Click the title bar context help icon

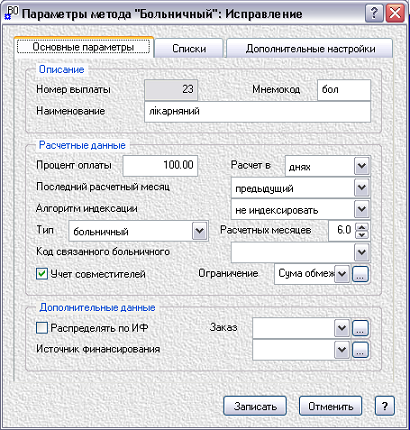(x=374, y=14)
